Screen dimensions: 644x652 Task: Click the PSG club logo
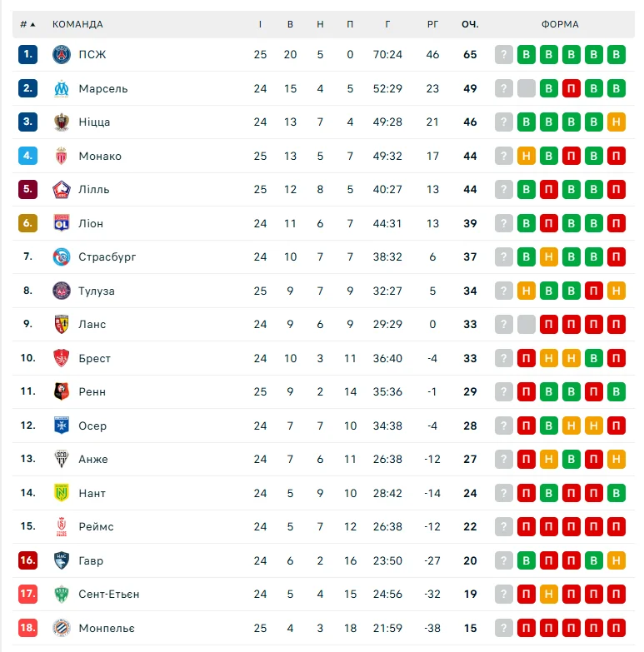point(62,55)
